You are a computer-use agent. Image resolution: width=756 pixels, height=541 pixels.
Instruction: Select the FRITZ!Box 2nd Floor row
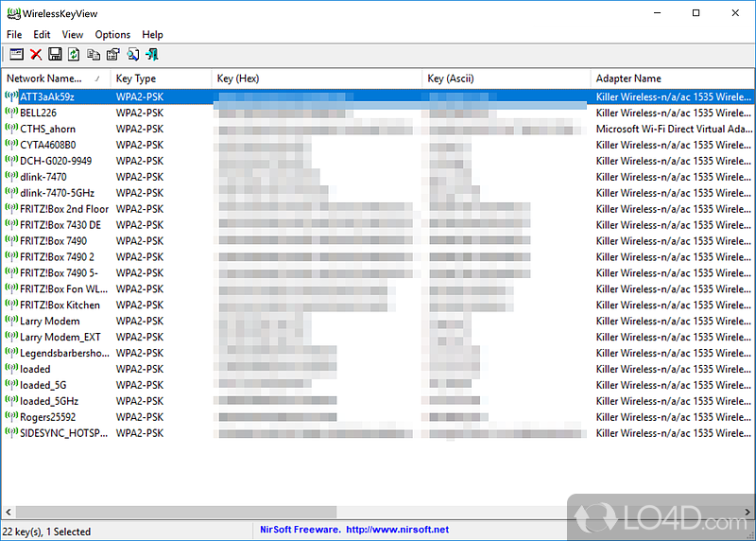(x=378, y=208)
